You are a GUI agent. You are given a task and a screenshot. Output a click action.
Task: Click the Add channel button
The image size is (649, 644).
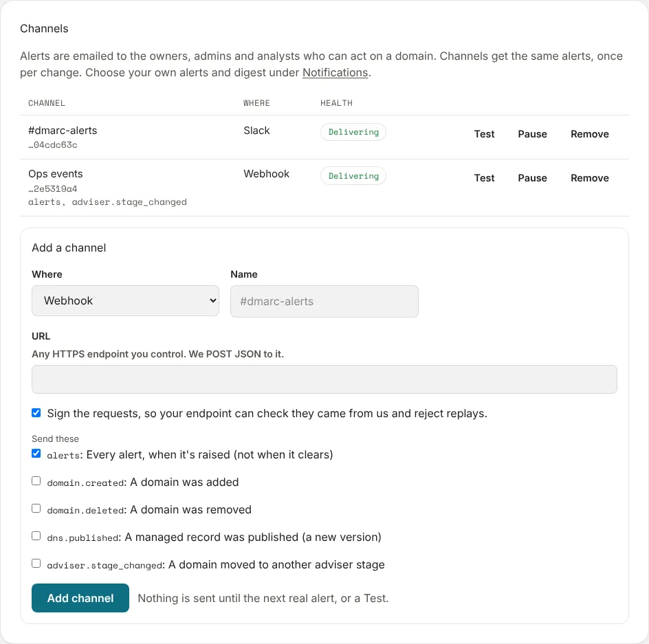pos(80,598)
